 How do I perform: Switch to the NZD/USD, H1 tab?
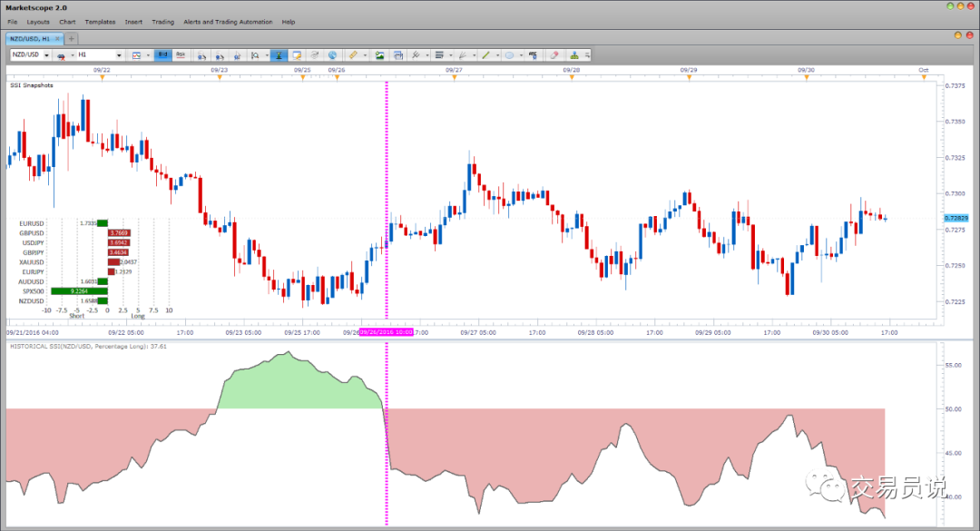click(x=30, y=39)
